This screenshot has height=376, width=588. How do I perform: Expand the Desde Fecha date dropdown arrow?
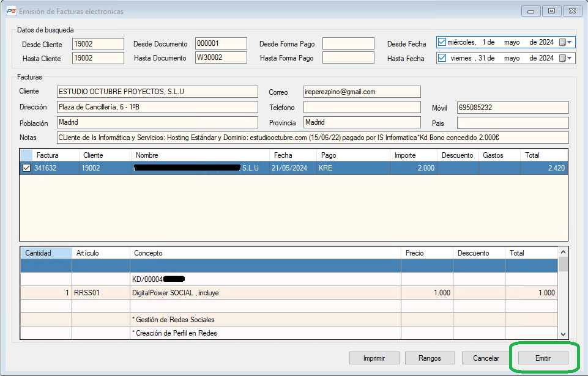570,42
